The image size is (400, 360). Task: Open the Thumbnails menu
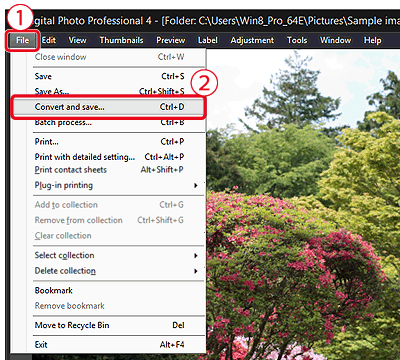[121, 40]
